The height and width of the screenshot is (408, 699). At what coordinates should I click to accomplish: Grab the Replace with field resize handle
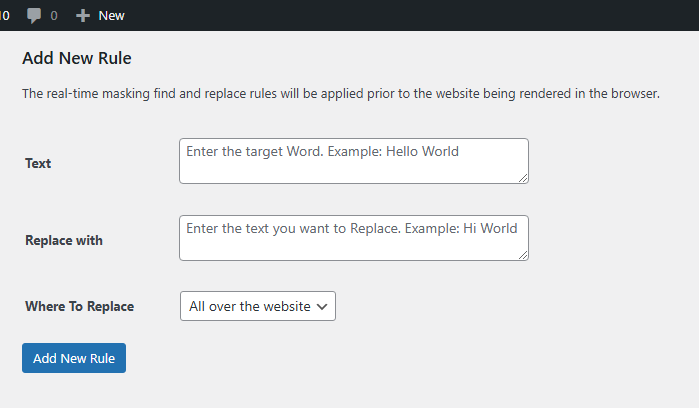click(522, 255)
